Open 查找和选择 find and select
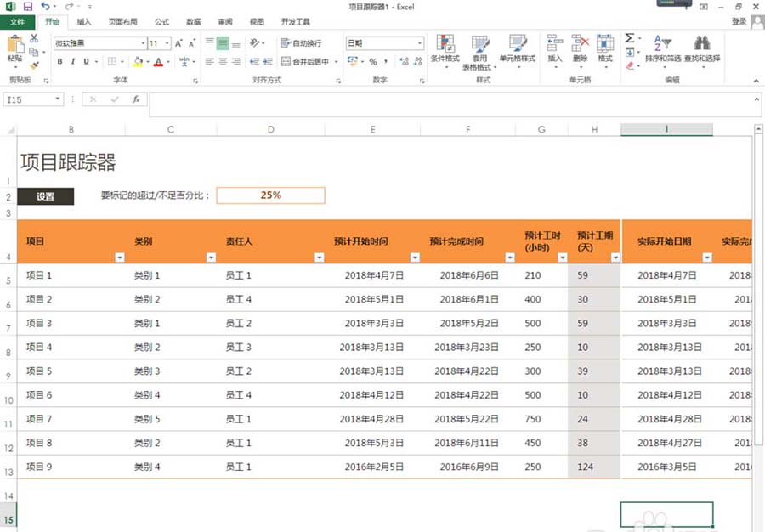This screenshot has height=532, width=765. tap(702, 51)
